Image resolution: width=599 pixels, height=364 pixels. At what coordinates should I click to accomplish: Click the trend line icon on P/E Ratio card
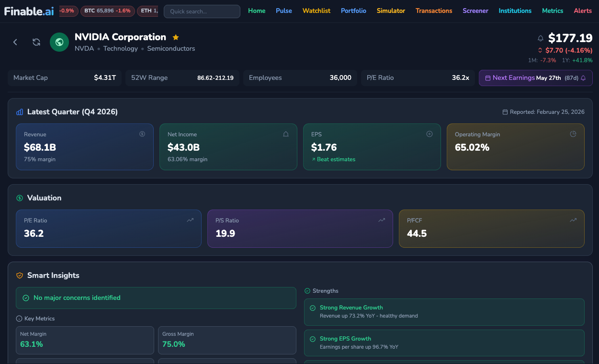190,220
